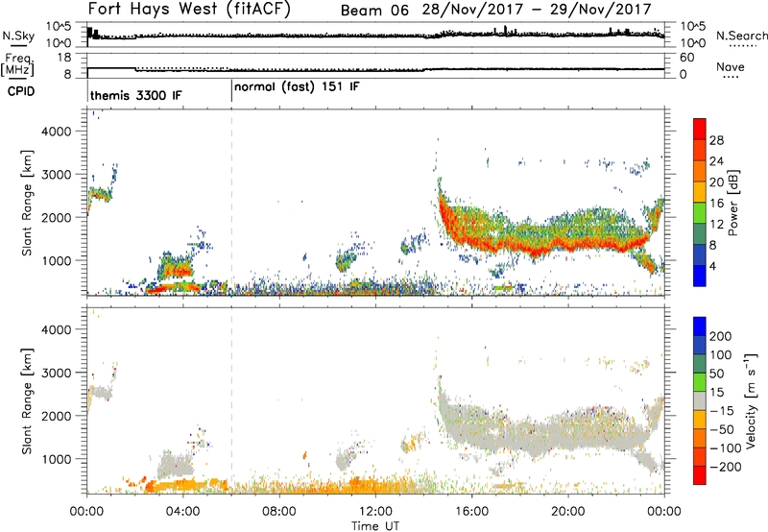Click the 'N.Sky' label
768x532 pixels.
[x=18, y=36]
